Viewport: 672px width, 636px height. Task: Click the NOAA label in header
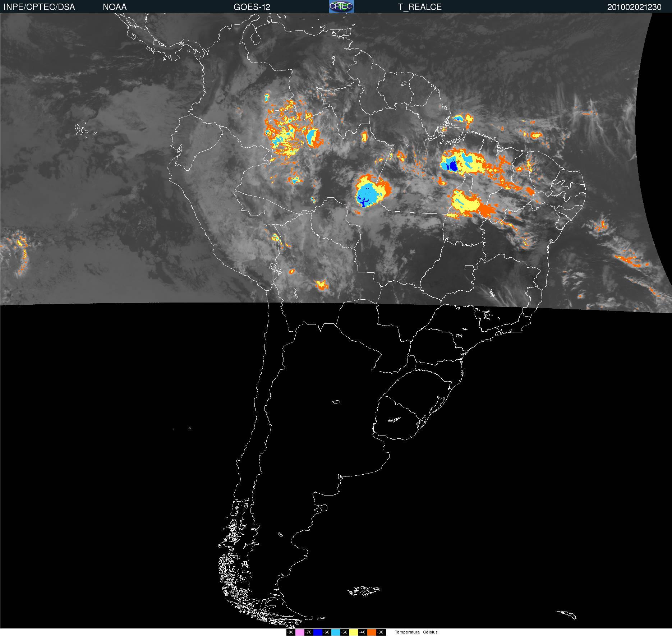[115, 7]
